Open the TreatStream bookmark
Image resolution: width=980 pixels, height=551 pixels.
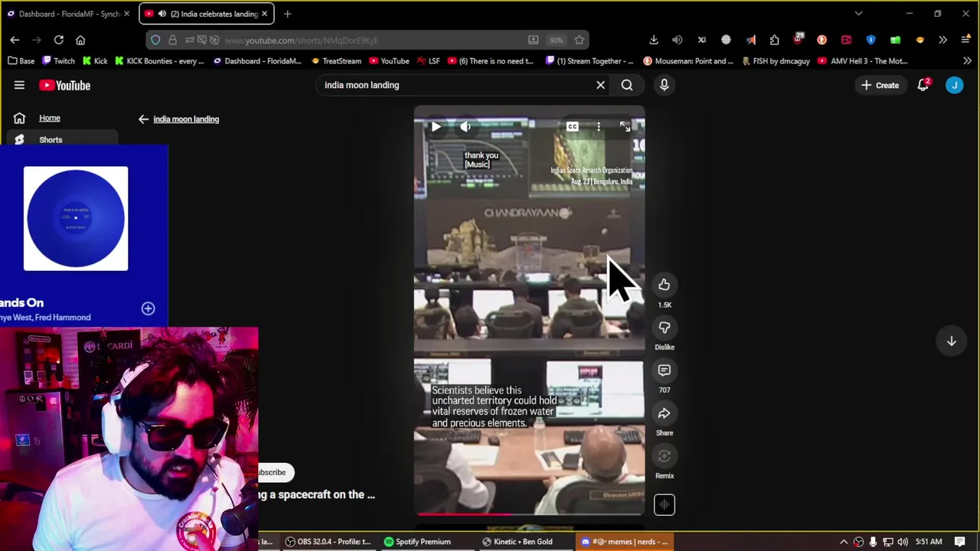point(336,61)
